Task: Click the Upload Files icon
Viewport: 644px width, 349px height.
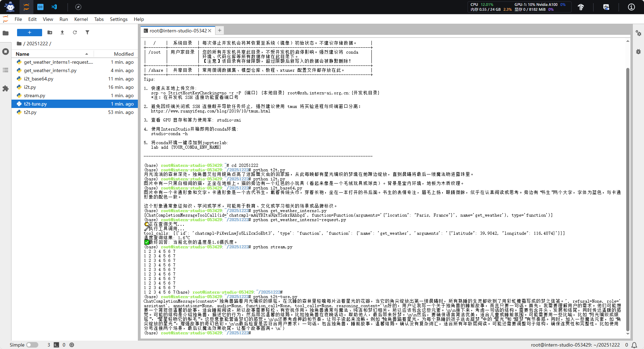Action: pos(62,32)
